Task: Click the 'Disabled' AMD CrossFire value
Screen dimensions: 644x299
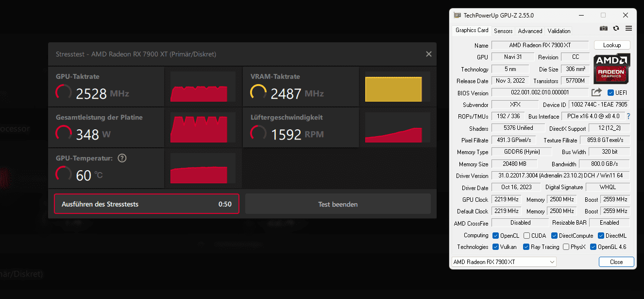Action: [x=521, y=223]
